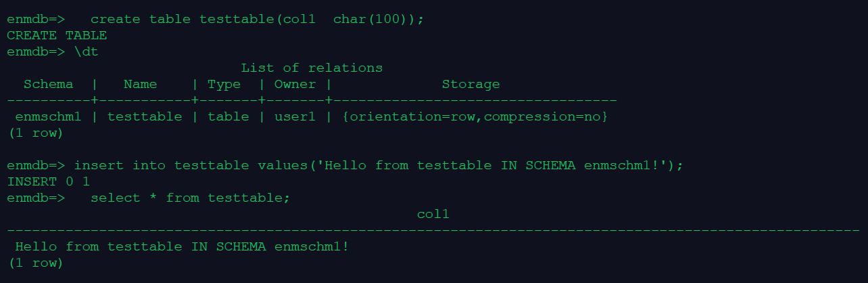Select the Storage column header
The image size is (868, 283).
(471, 84)
